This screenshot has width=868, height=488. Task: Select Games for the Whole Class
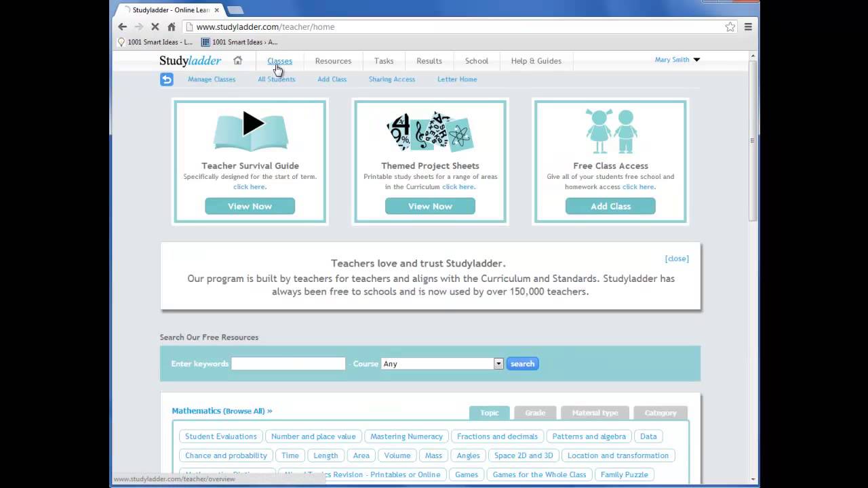tap(539, 474)
